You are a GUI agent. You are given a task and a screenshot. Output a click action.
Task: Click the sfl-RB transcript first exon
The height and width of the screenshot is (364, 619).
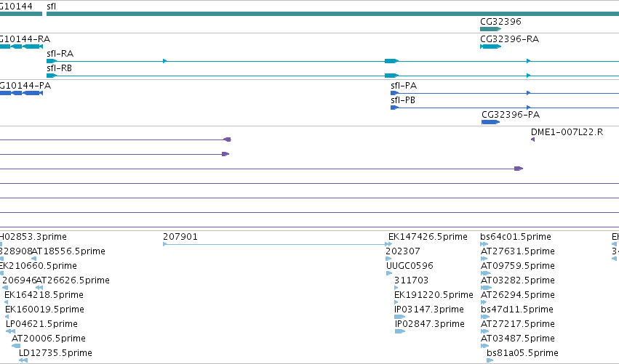[52, 76]
